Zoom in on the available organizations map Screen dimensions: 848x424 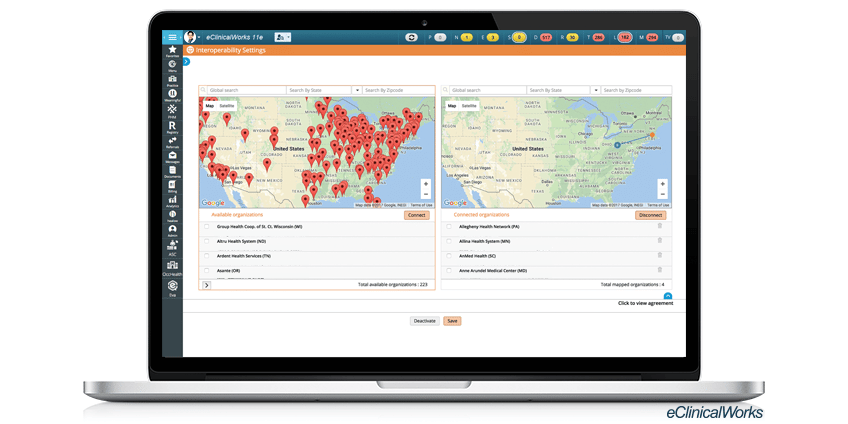[x=426, y=184]
